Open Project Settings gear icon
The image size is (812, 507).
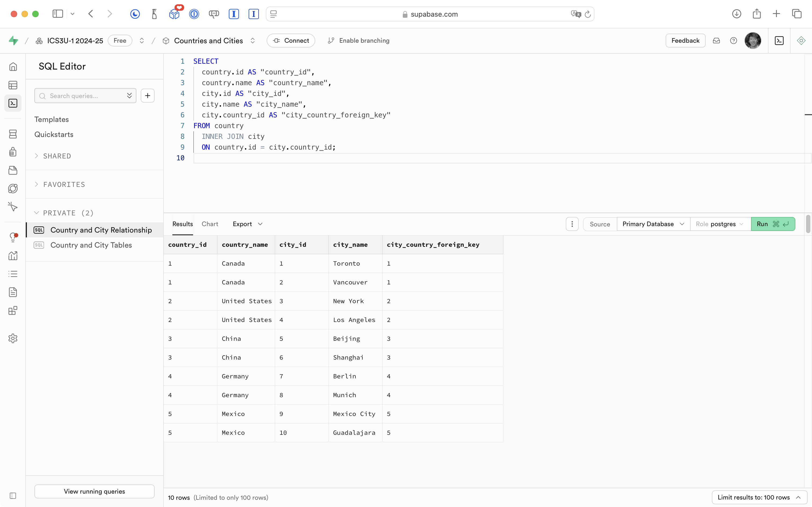click(13, 338)
